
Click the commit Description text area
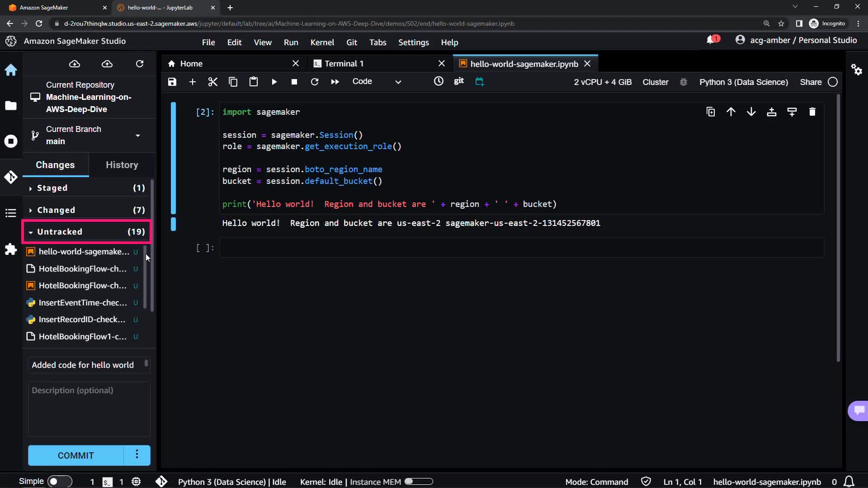tap(89, 409)
